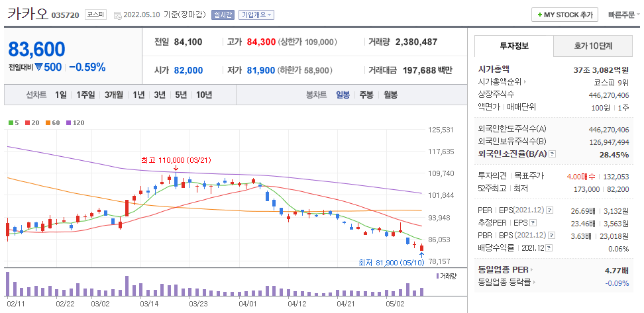
Task: Switch to the 투자정보 tab
Action: coord(513,46)
